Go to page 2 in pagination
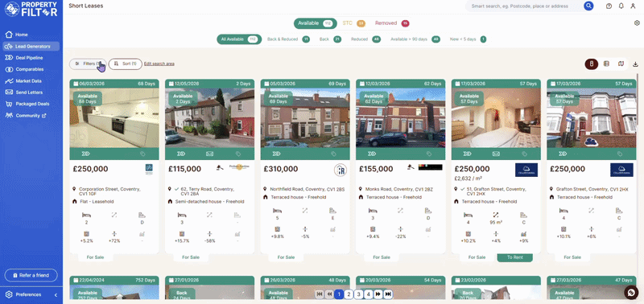Screen dimensions: 644x304 pos(349,294)
